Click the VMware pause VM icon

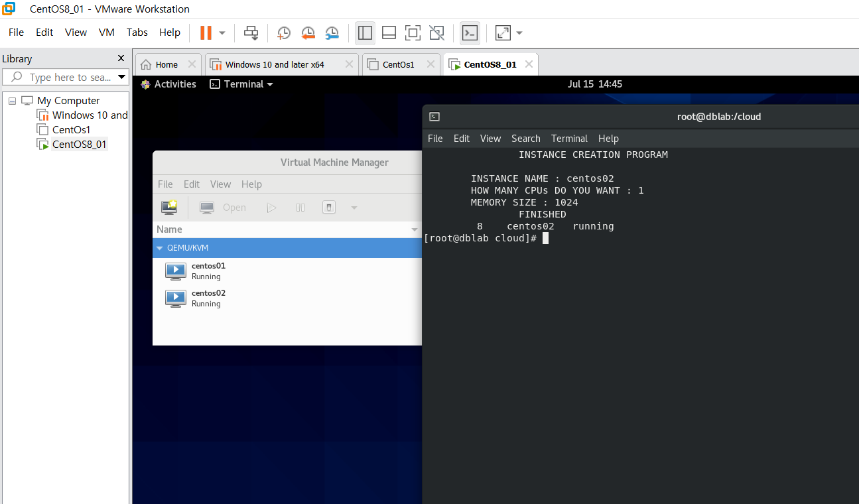click(206, 32)
